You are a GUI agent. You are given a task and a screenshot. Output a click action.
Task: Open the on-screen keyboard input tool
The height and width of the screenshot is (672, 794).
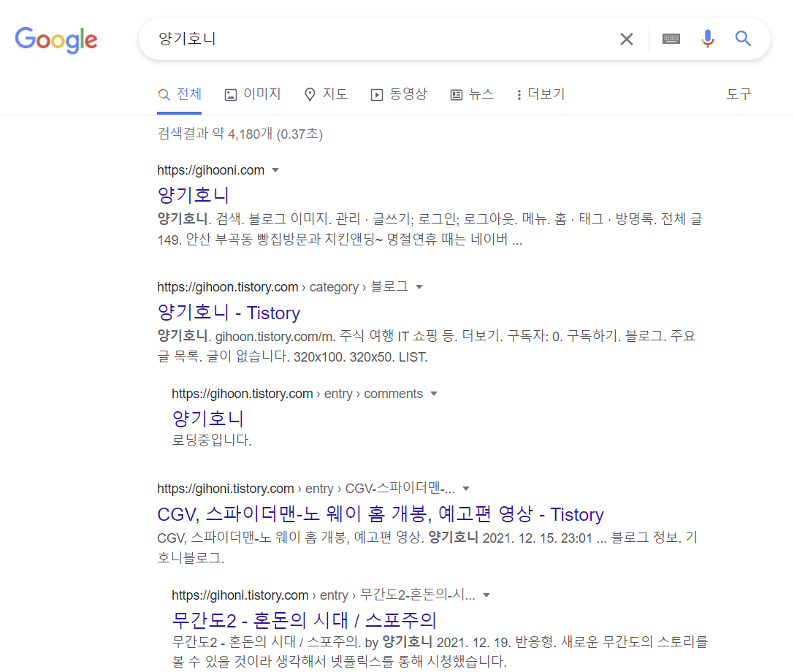[671, 39]
